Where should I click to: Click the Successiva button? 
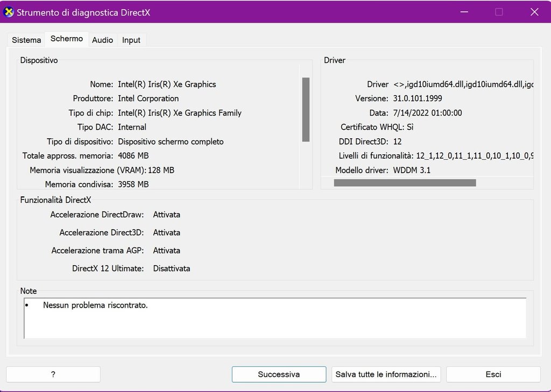point(279,374)
